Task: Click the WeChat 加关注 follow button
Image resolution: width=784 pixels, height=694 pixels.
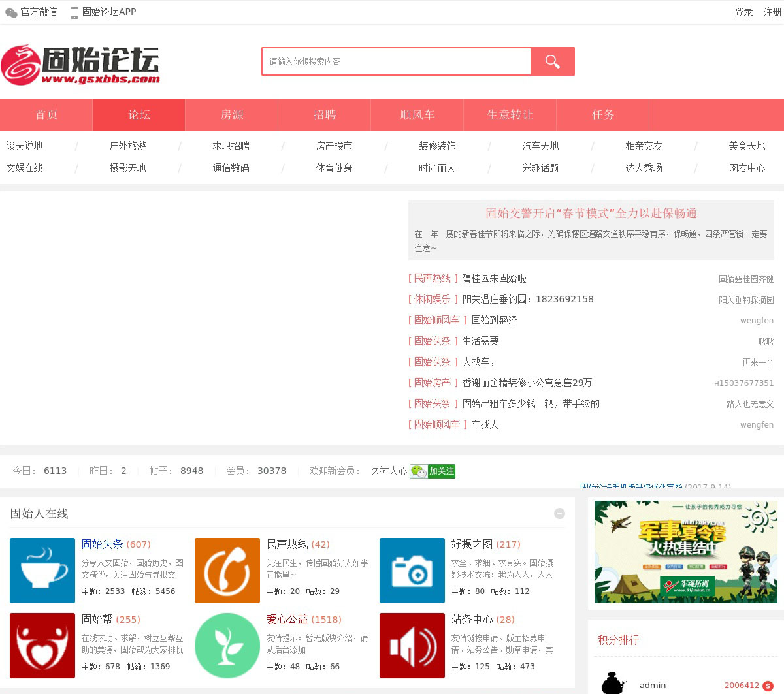Action: click(433, 471)
